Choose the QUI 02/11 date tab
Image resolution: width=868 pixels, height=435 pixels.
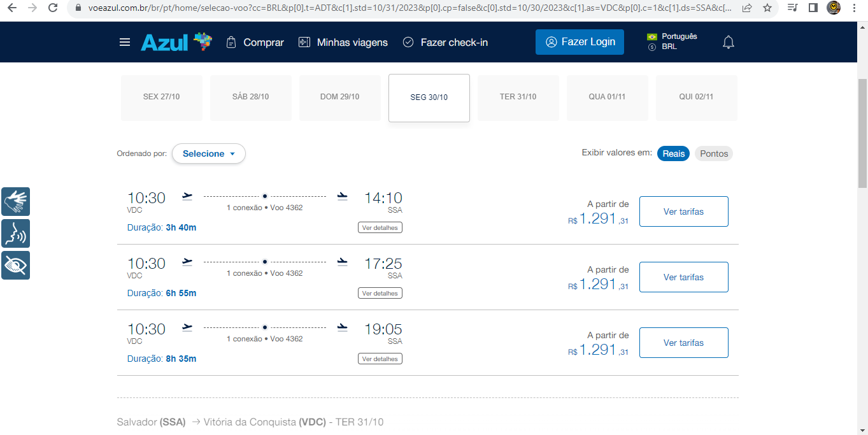[x=697, y=97]
